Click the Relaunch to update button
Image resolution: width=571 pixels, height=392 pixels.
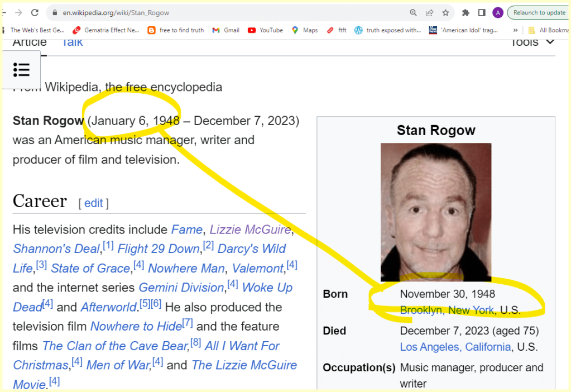click(x=539, y=12)
